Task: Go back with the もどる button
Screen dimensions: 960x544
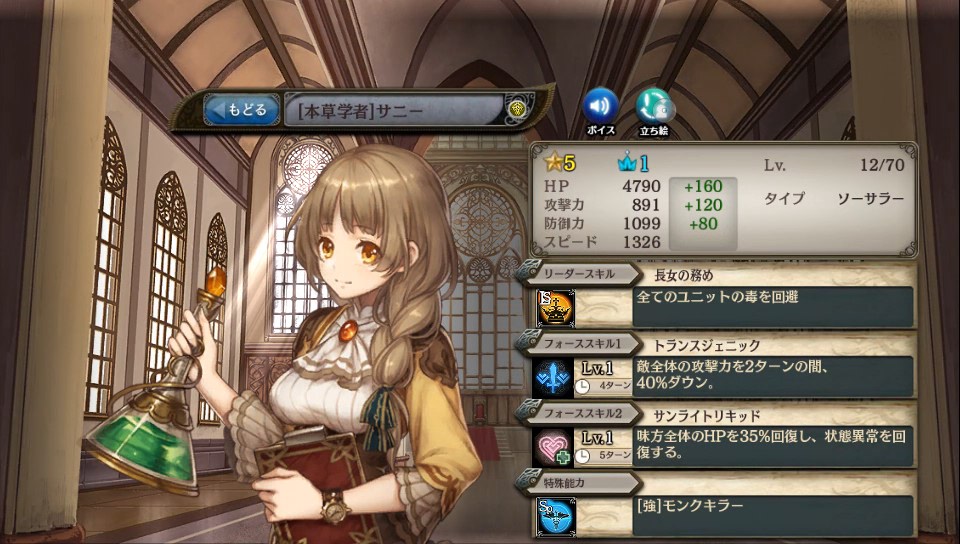Action: tap(242, 110)
